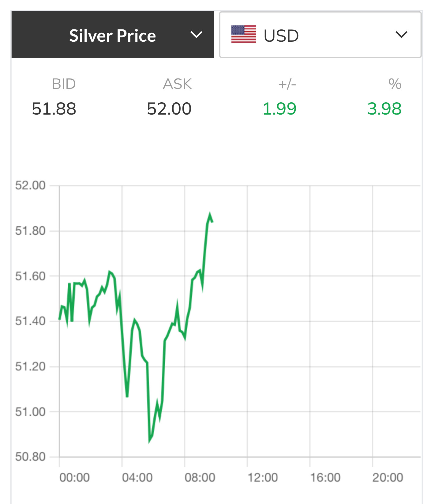Open the Silver Price metal dropdown

point(113,35)
